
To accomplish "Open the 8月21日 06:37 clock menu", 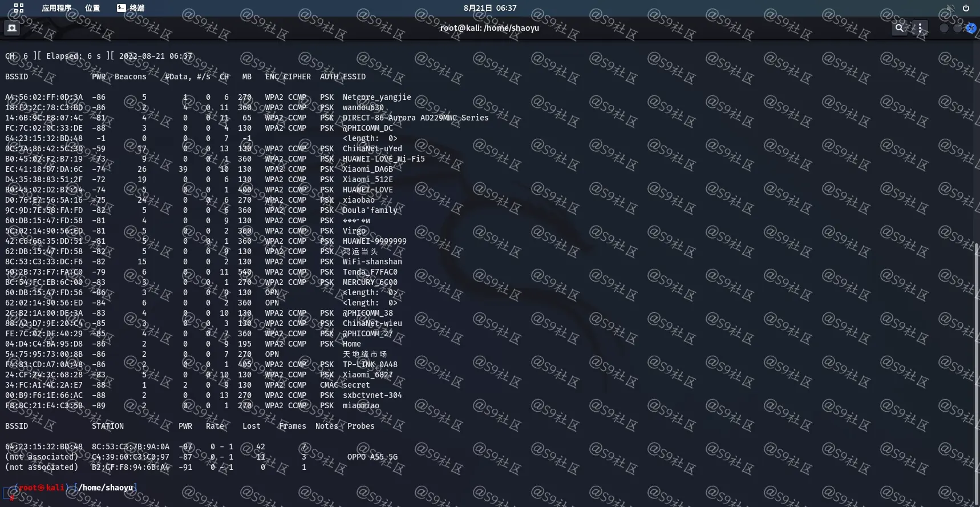I will (490, 8).
